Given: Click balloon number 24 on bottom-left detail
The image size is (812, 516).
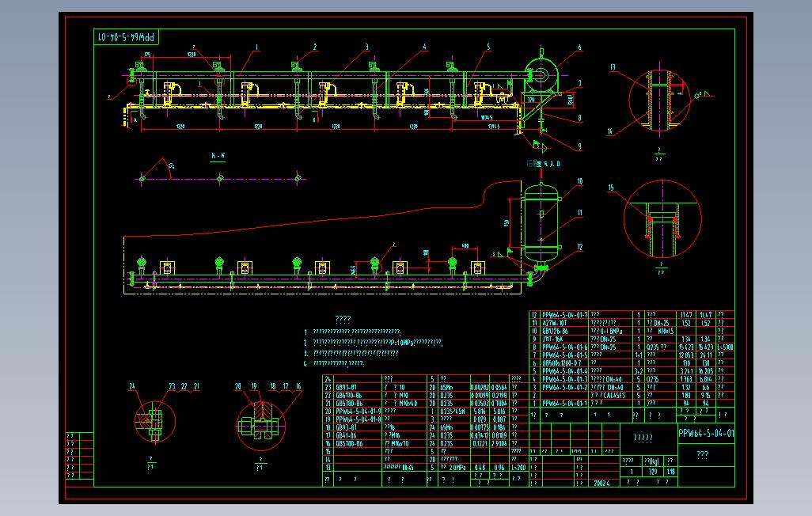Looking at the screenshot, I should (x=132, y=386).
